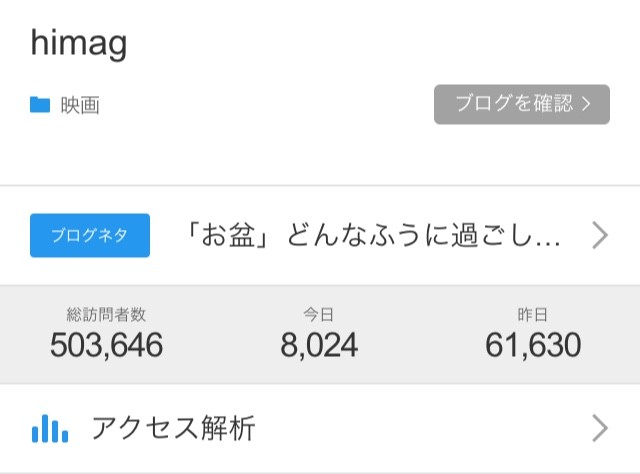Open the アクセス解析 menu item
This screenshot has height=474, width=640.
pyautogui.click(x=320, y=428)
